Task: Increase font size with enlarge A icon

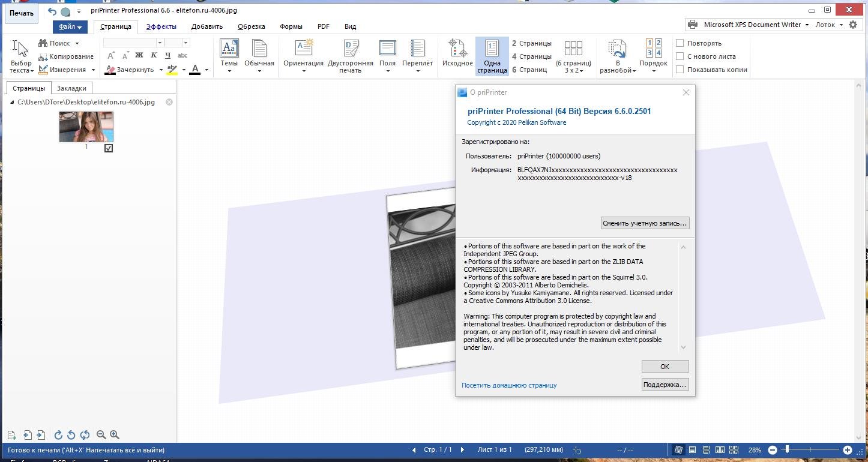Action: [x=111, y=55]
